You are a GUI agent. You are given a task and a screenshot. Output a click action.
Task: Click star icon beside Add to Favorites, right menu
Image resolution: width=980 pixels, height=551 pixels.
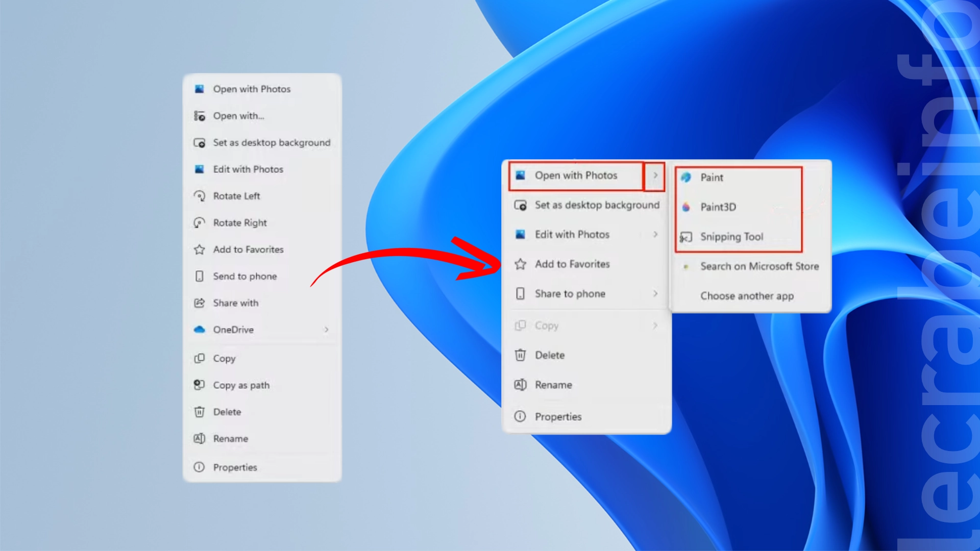520,264
